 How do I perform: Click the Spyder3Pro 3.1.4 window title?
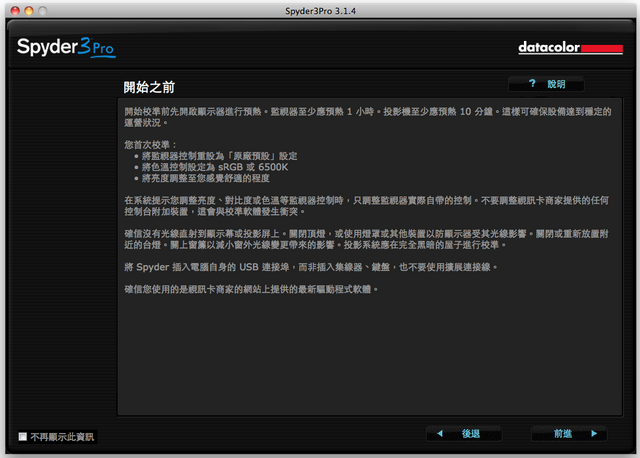coord(320,11)
